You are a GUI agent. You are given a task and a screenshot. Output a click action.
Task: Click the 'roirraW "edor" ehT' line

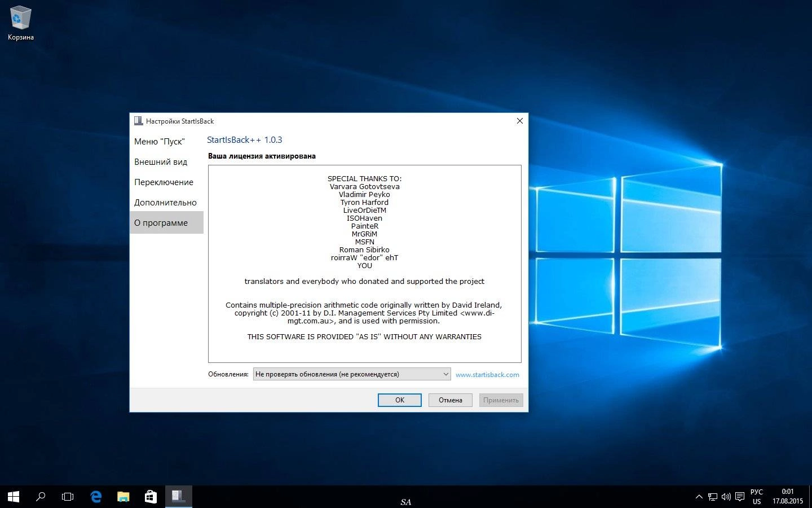click(364, 257)
